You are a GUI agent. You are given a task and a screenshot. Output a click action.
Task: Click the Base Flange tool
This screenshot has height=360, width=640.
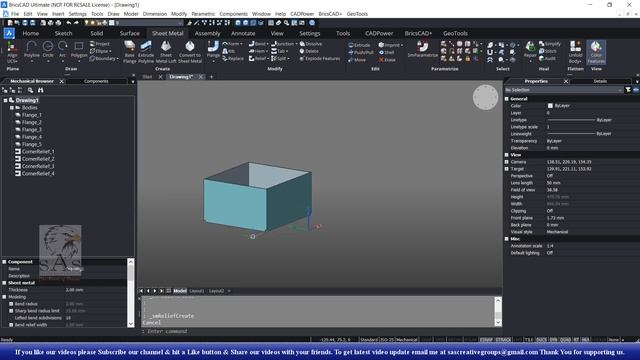[x=129, y=52]
